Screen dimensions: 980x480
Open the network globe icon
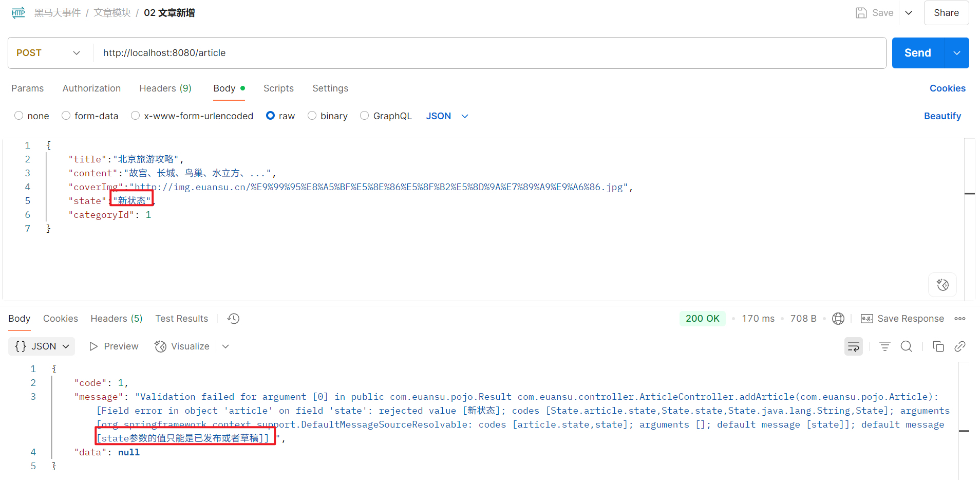click(838, 319)
